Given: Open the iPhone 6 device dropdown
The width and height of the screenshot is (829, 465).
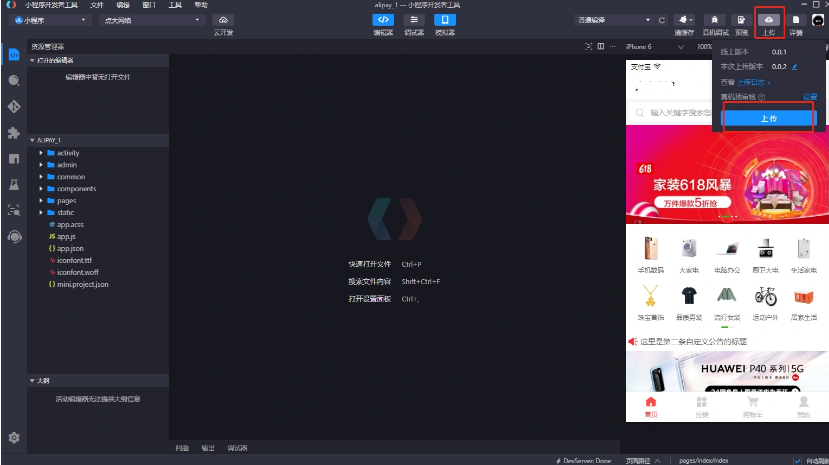Looking at the screenshot, I should coord(655,46).
